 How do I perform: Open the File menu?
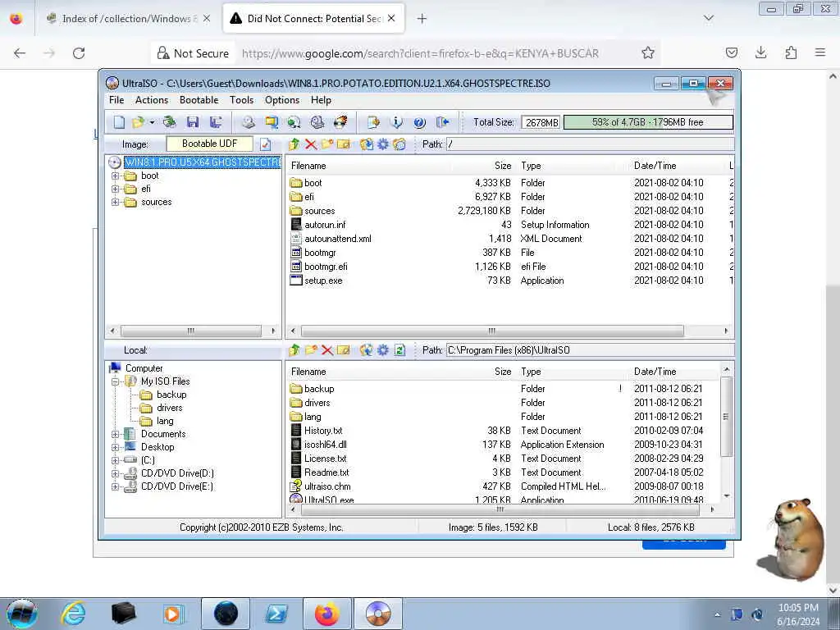point(116,100)
